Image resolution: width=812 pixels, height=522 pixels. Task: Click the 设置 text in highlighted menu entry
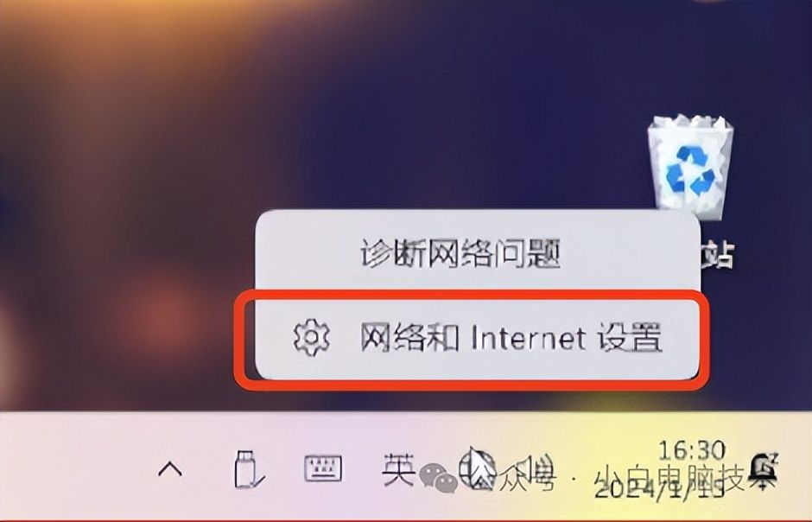pyautogui.click(x=630, y=338)
